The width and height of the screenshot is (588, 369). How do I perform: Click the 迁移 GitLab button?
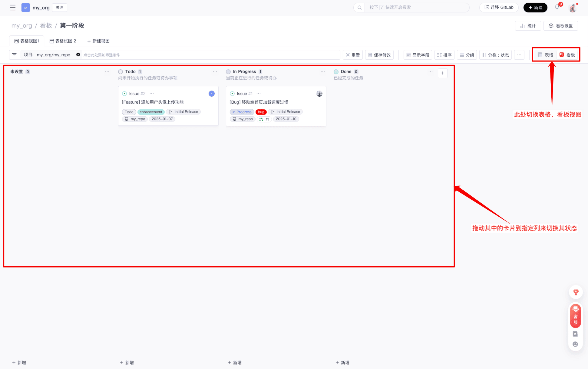pos(499,7)
